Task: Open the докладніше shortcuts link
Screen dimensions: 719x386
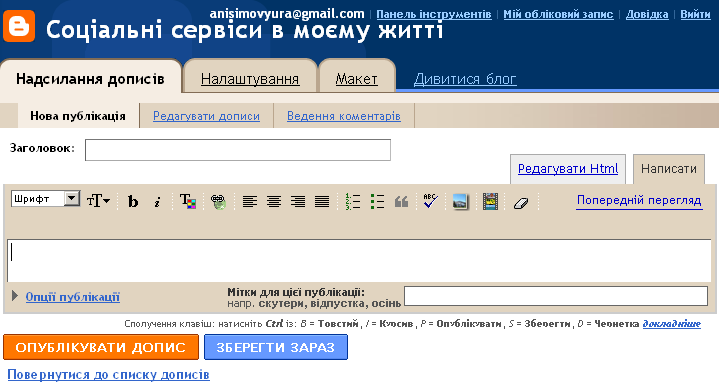Action: [672, 324]
